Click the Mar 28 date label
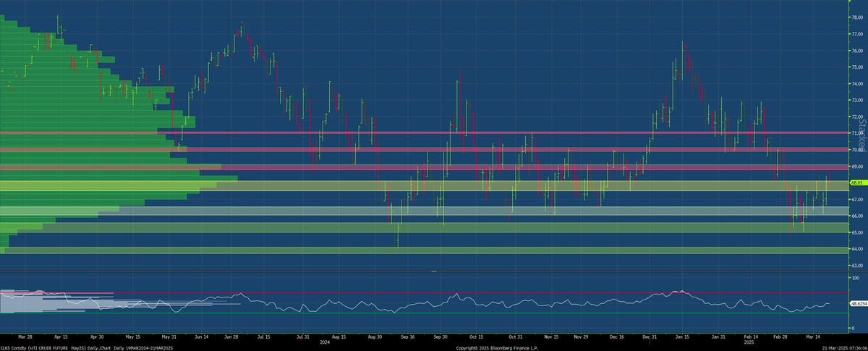 25,337
